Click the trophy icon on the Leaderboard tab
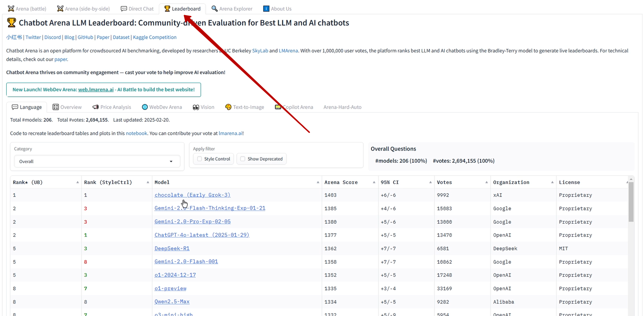The height and width of the screenshot is (316, 644). (167, 9)
